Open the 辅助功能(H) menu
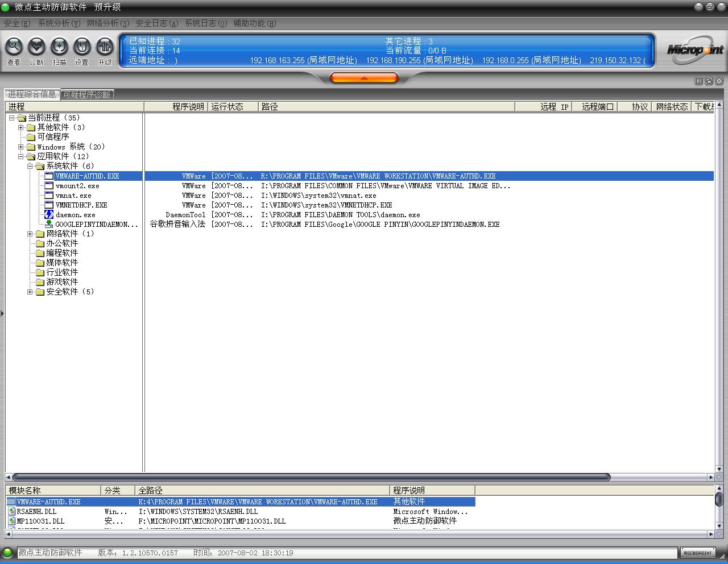Screen dimensions: 728x564 255,23
